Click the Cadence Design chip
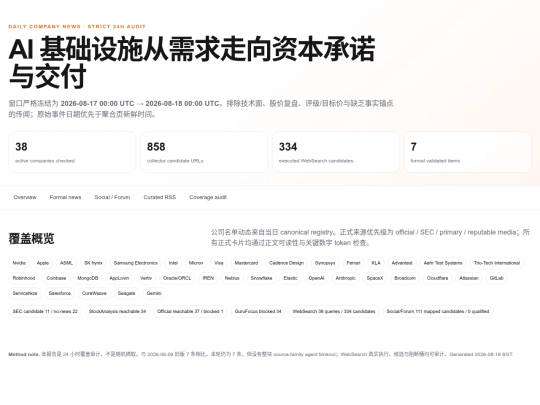 click(287, 263)
